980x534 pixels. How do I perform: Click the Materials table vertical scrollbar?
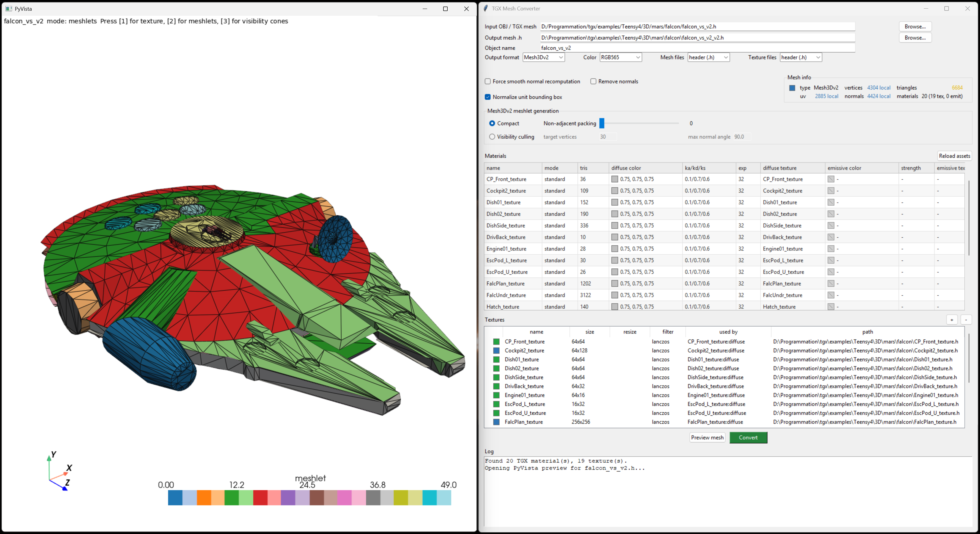[x=969, y=218]
